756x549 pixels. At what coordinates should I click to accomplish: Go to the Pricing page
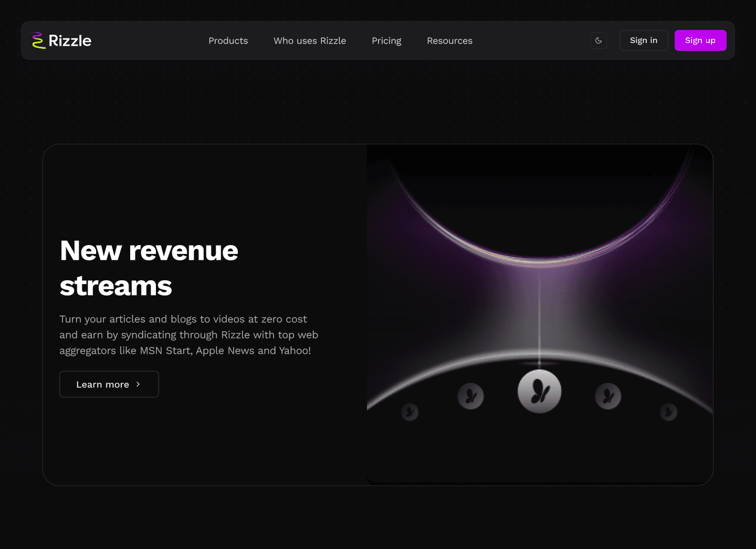[x=386, y=40]
